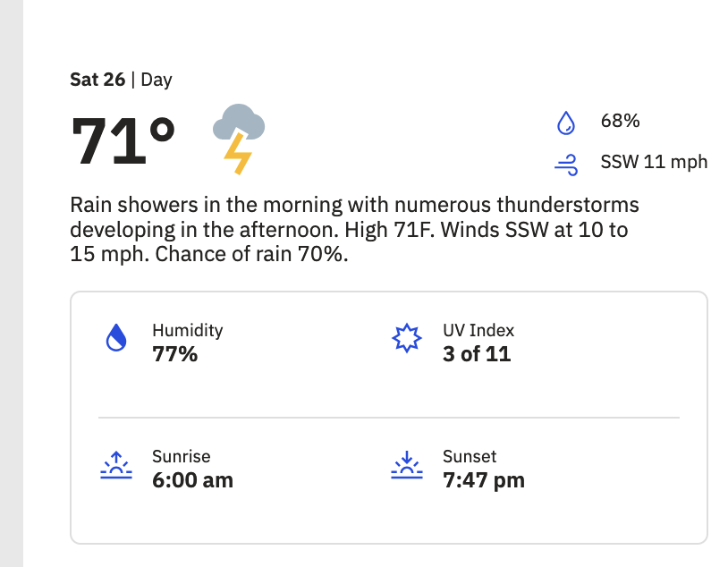This screenshot has height=567, width=728.
Task: Click the 6:00 am sunrise time
Action: click(x=192, y=480)
